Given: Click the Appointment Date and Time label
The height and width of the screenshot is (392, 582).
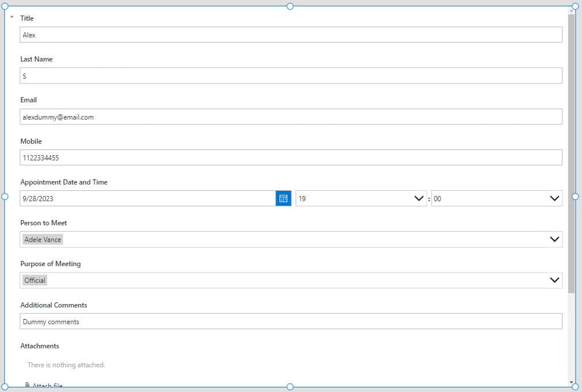Looking at the screenshot, I should pos(64,182).
